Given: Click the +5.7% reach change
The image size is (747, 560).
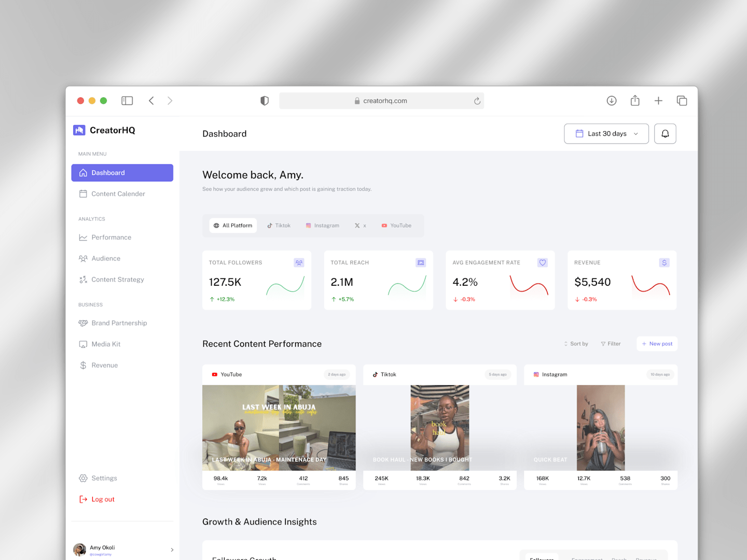Looking at the screenshot, I should (343, 299).
